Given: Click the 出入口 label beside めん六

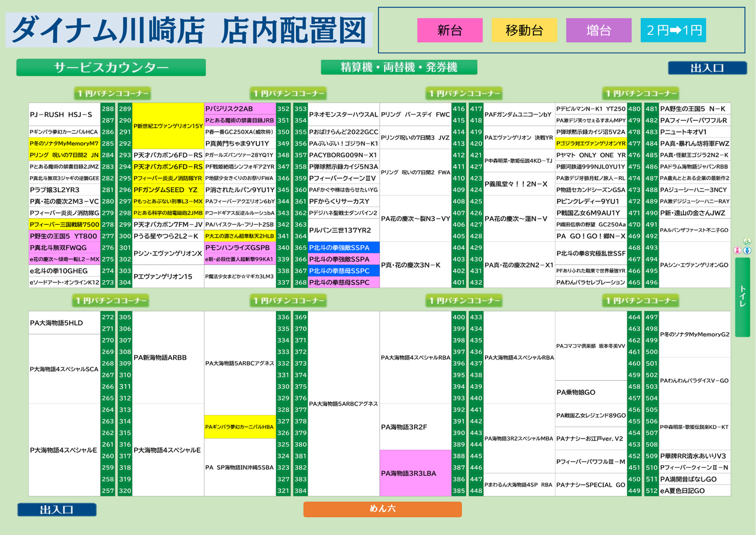Looking at the screenshot, I should pos(57,510).
